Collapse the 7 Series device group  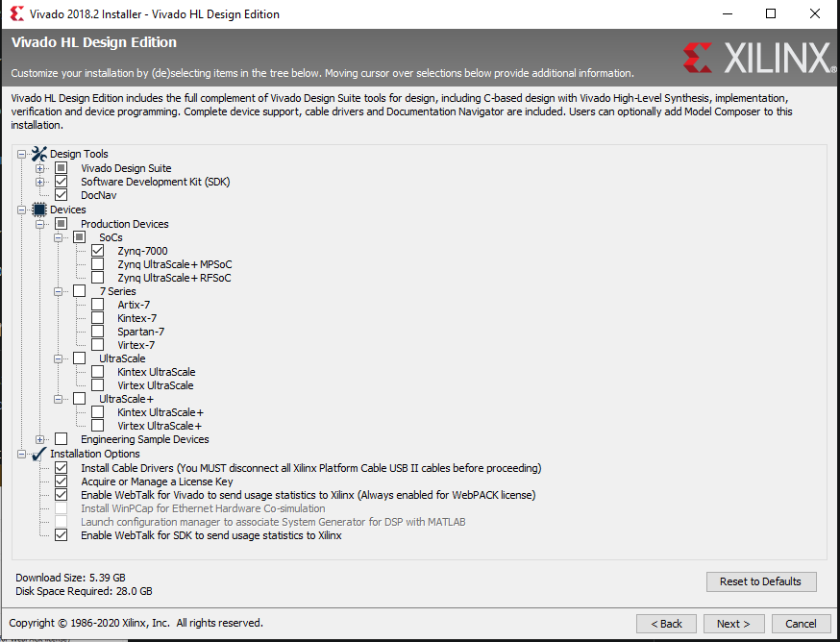pyautogui.click(x=58, y=291)
